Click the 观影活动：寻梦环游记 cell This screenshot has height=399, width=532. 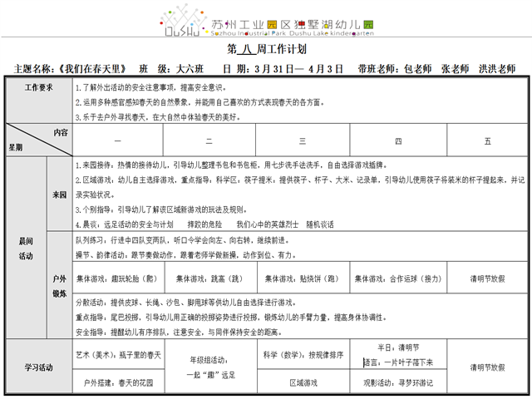click(397, 383)
